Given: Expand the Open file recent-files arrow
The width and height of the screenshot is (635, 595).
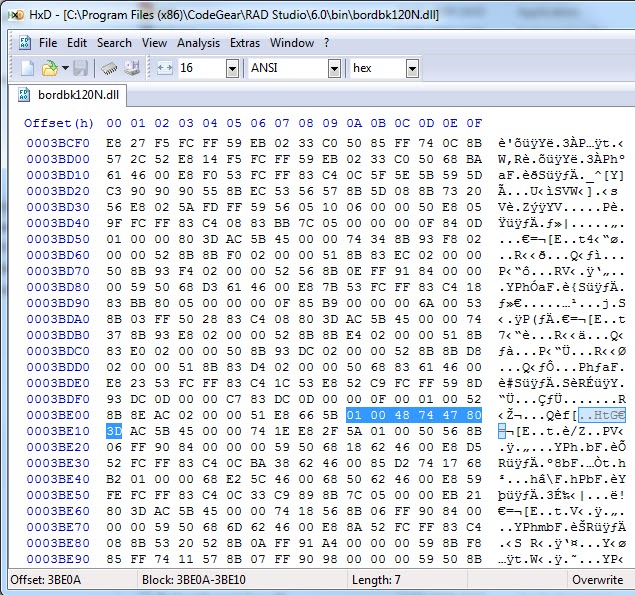Looking at the screenshot, I should click(x=65, y=68).
